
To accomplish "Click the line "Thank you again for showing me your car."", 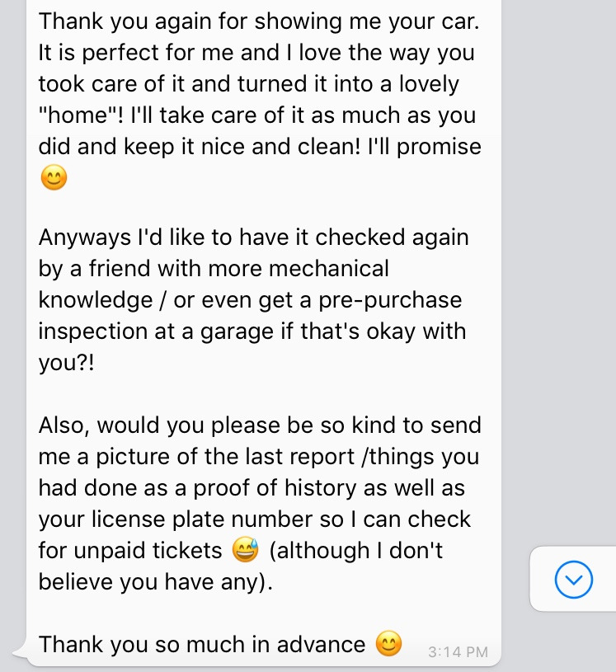I will 259,21.
